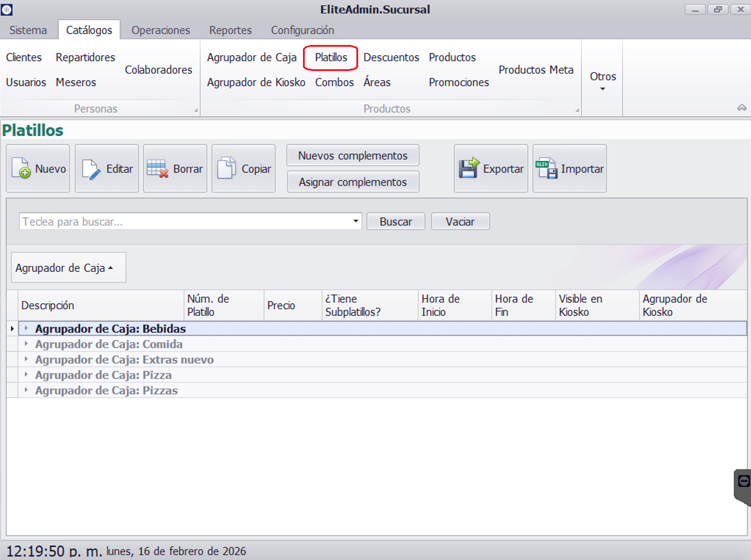The width and height of the screenshot is (751, 560).
Task: Click the Borrar delete table icon
Action: pyautogui.click(x=175, y=169)
